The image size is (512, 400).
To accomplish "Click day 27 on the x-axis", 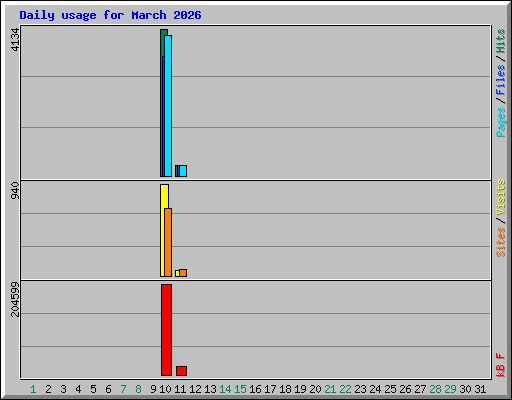I will [420, 389].
